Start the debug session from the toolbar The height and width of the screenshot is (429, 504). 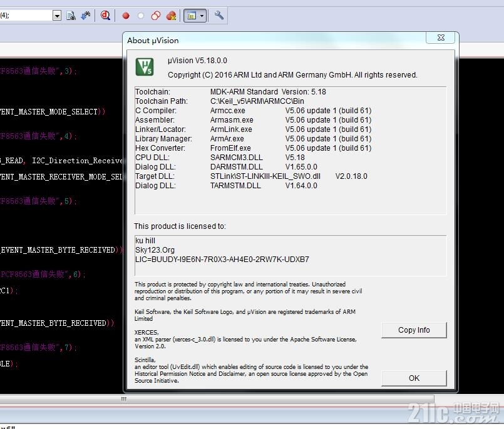[105, 16]
